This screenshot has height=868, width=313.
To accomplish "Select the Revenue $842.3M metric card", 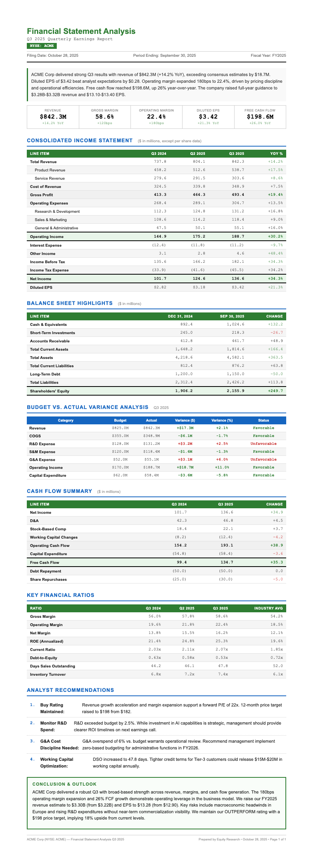I will tap(53, 117).
